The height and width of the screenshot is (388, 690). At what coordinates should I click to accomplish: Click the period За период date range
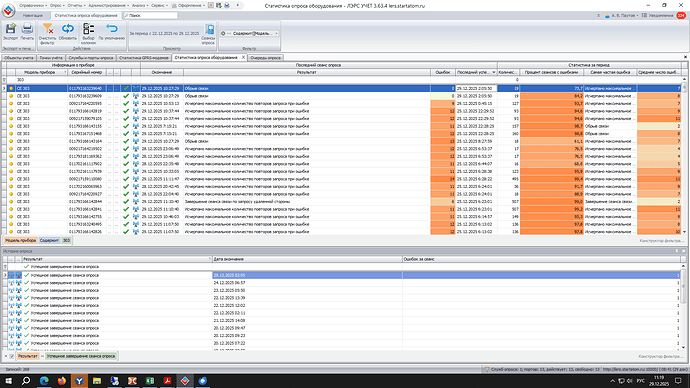click(164, 33)
